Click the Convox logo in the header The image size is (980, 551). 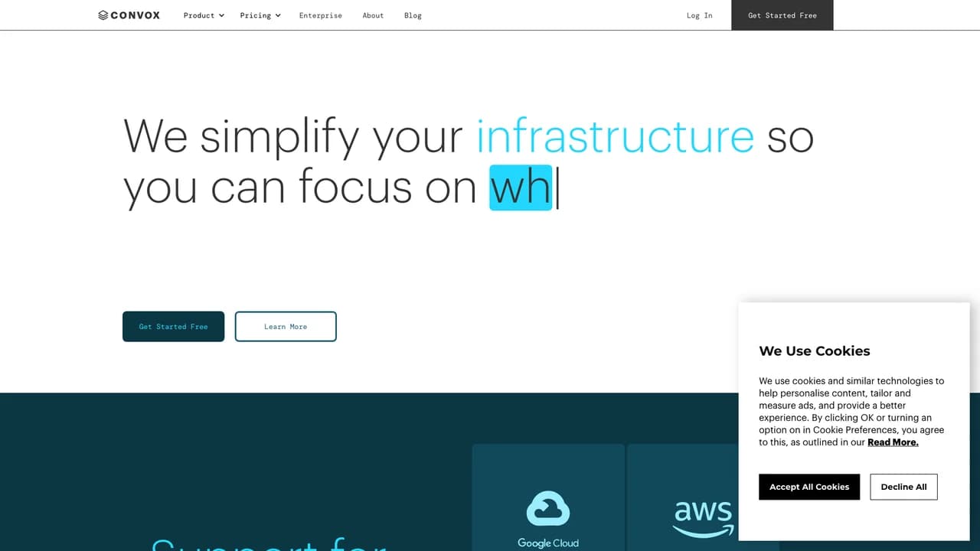click(x=129, y=15)
